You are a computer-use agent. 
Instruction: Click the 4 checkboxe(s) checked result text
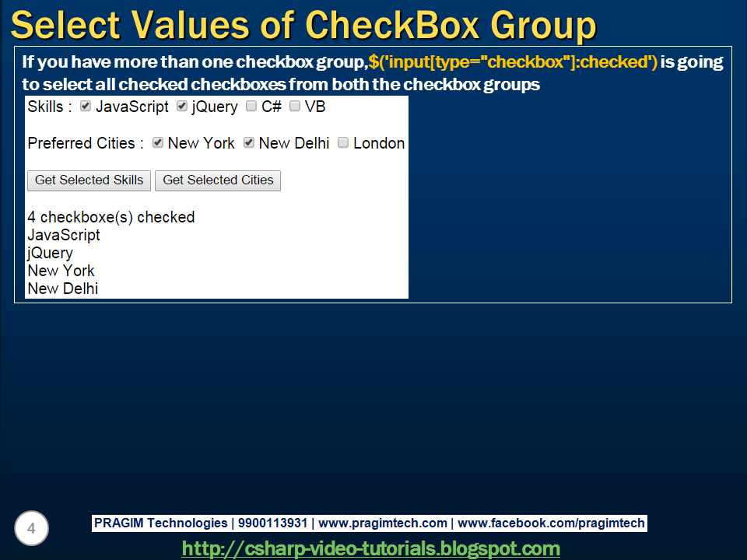pyautogui.click(x=110, y=218)
